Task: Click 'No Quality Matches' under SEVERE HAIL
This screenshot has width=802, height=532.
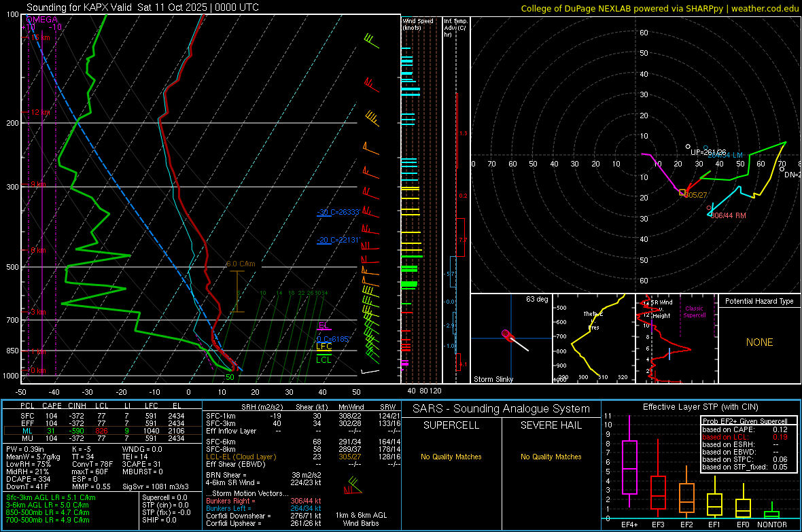Action: click(551, 457)
